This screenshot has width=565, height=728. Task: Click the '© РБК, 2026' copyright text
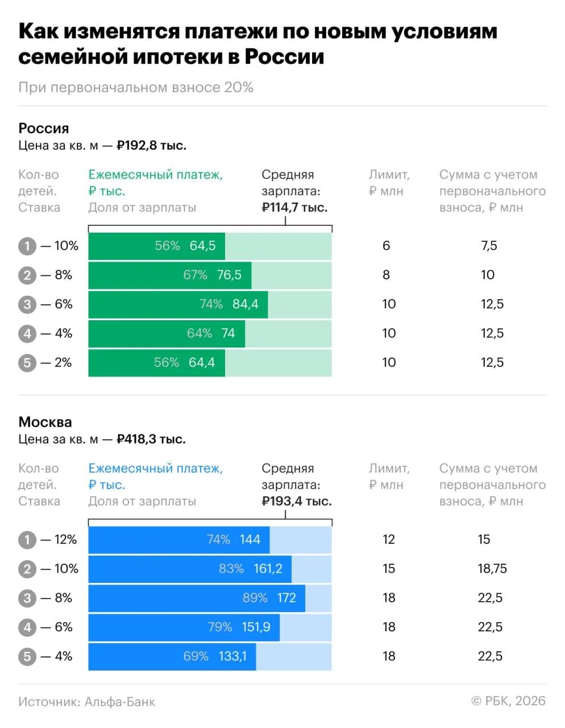tap(508, 701)
